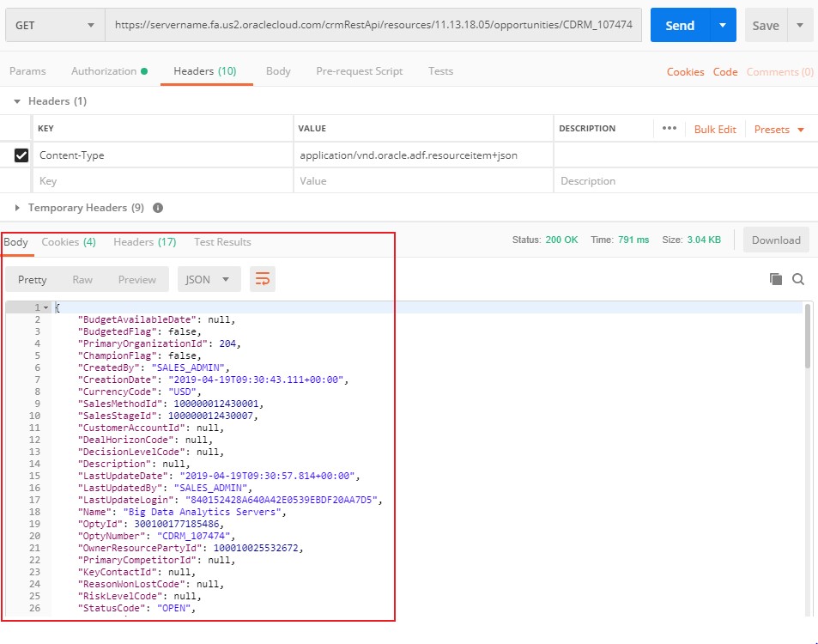Click the empty Value input field
Viewport: 818px width, 644px height.
[x=423, y=181]
